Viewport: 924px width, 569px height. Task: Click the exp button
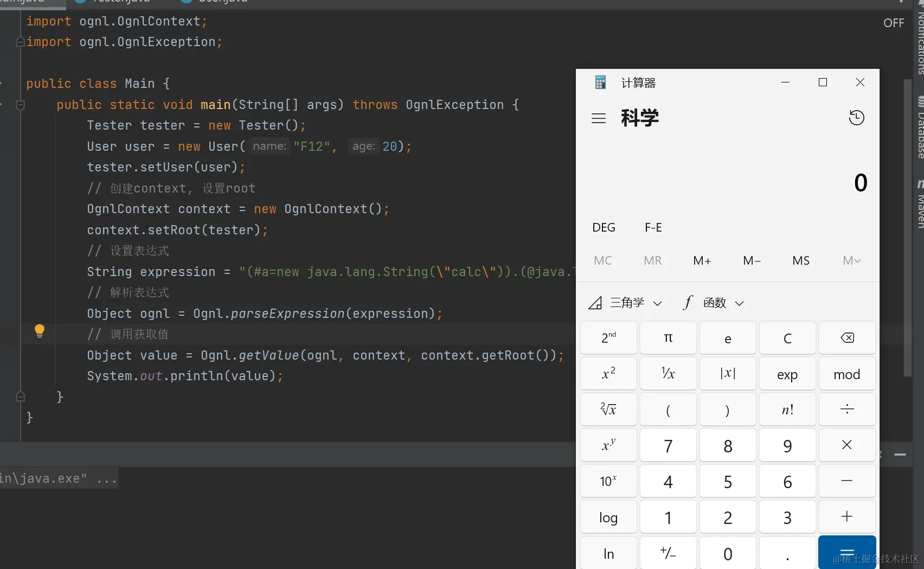point(787,374)
